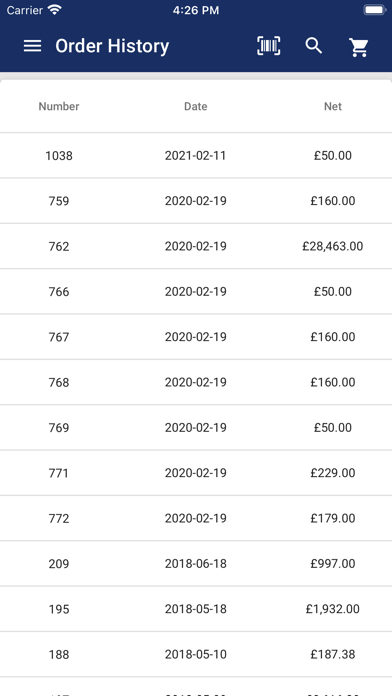Tap the Order History title
This screenshot has height=696, width=392.
point(112,46)
